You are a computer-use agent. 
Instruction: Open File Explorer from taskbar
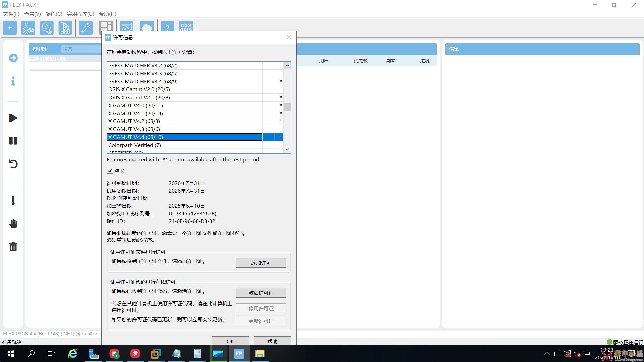coord(260,354)
